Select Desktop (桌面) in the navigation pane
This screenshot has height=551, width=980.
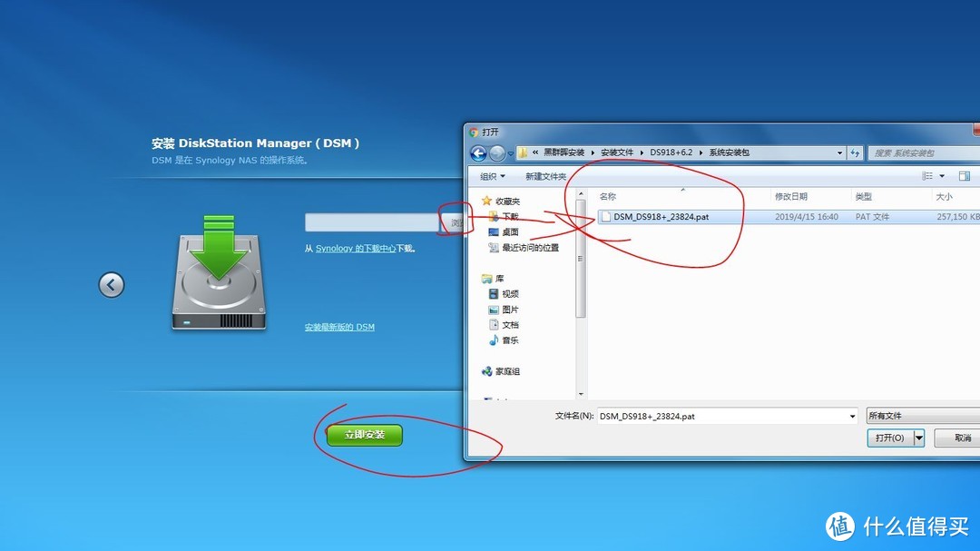pyautogui.click(x=504, y=232)
